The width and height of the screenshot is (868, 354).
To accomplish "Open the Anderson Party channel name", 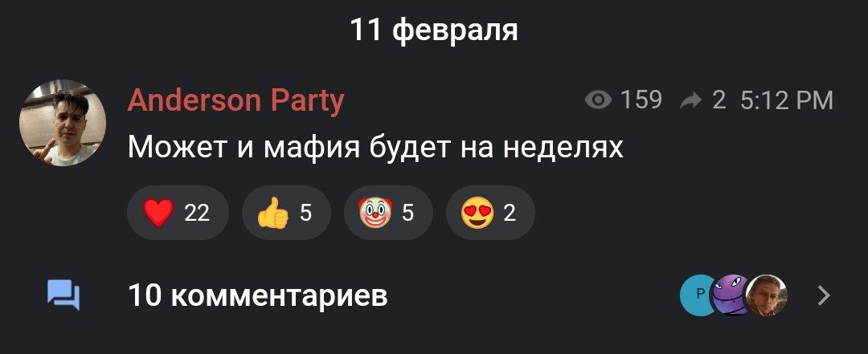I will pyautogui.click(x=235, y=101).
